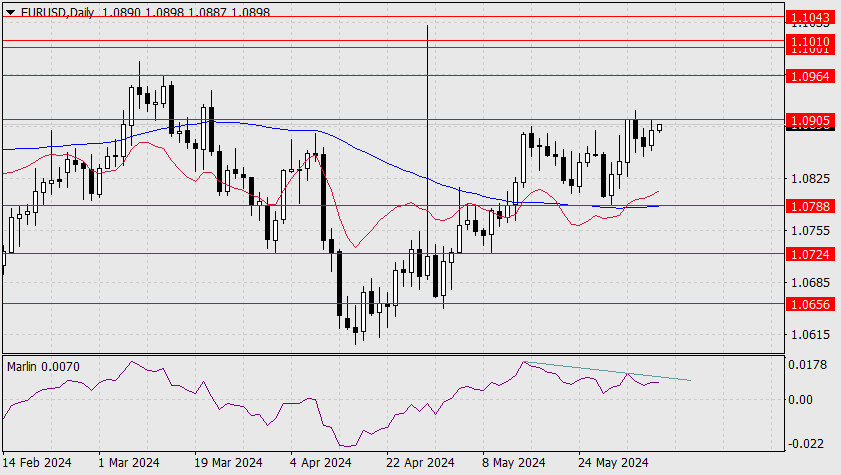841x475 pixels.
Task: Click the 22 Apr 2024 date label
Action: coord(420,462)
